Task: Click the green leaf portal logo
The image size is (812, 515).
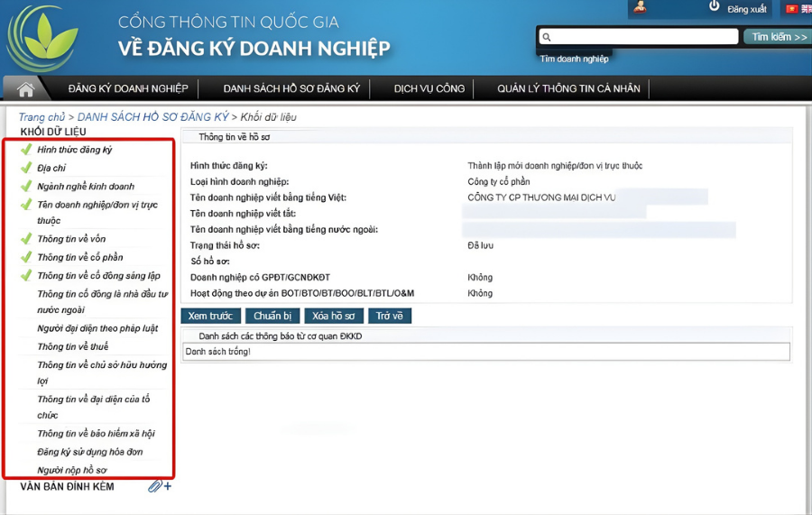Action: pyautogui.click(x=41, y=38)
